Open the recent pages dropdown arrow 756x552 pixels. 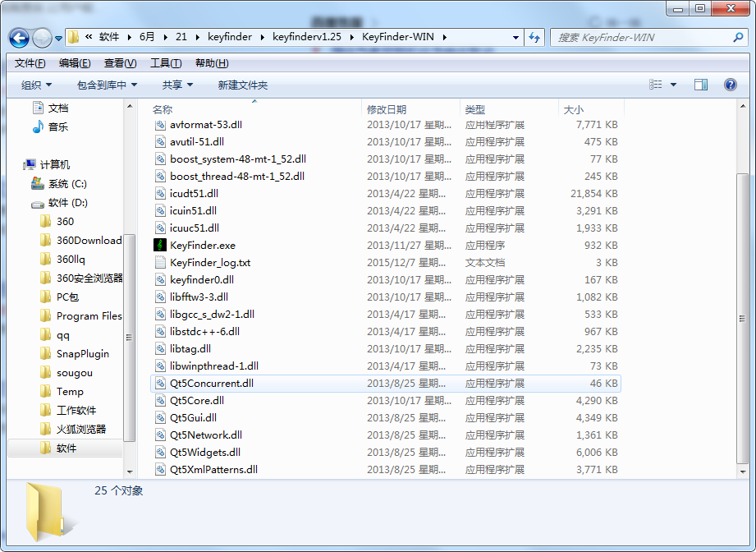pyautogui.click(x=58, y=38)
